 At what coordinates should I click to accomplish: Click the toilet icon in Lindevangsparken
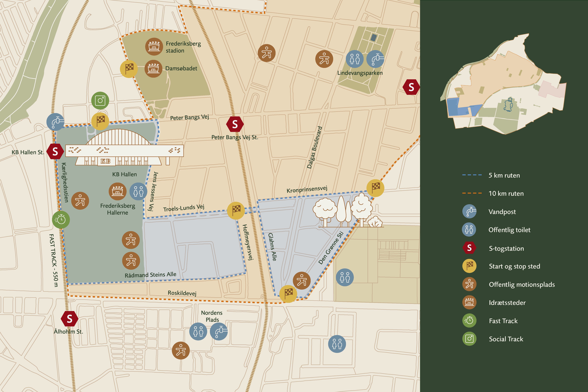coord(355,59)
